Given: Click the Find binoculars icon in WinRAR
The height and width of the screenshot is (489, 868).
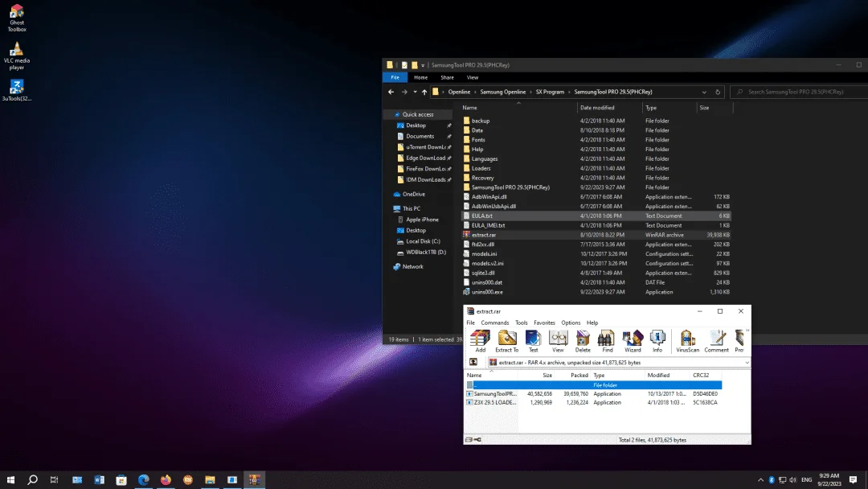Looking at the screenshot, I should [x=607, y=340].
